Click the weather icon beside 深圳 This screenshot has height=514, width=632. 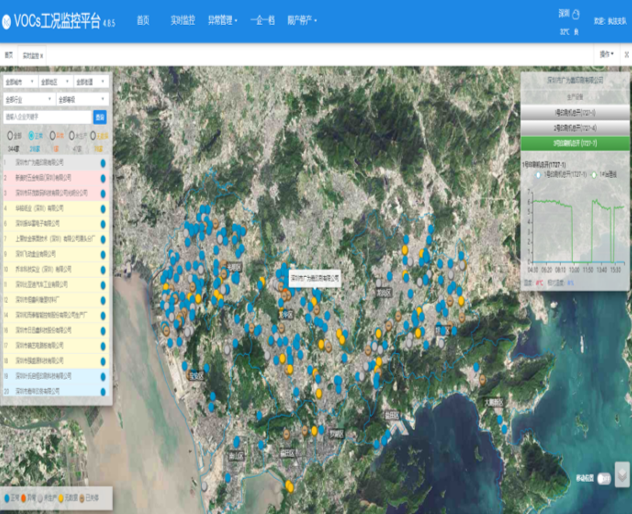[576, 14]
